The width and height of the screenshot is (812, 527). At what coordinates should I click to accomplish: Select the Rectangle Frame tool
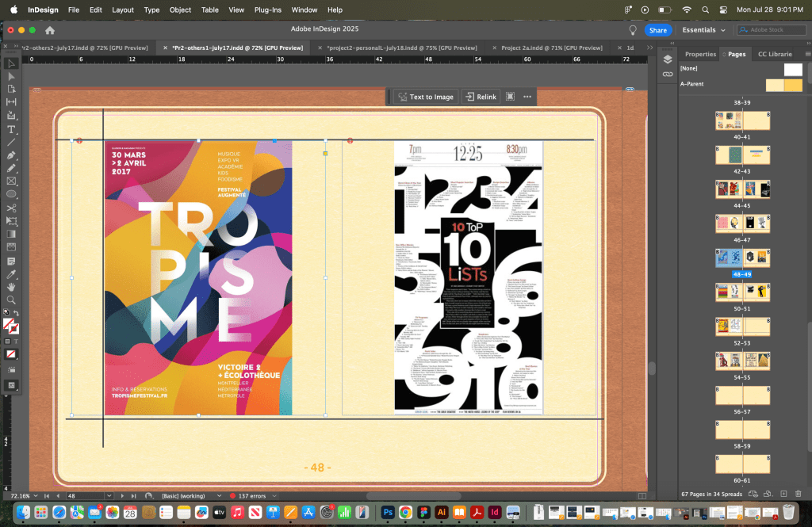(11, 181)
